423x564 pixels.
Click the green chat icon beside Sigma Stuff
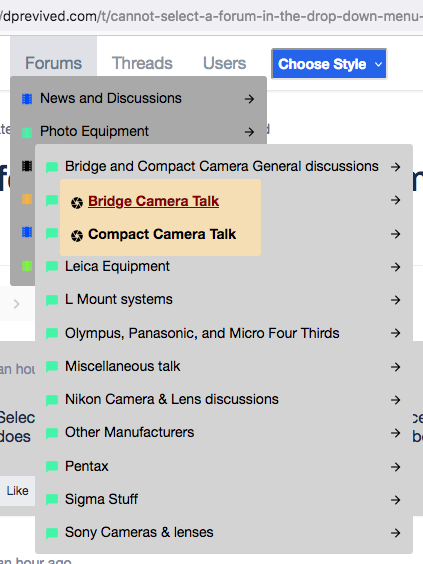pyautogui.click(x=52, y=499)
